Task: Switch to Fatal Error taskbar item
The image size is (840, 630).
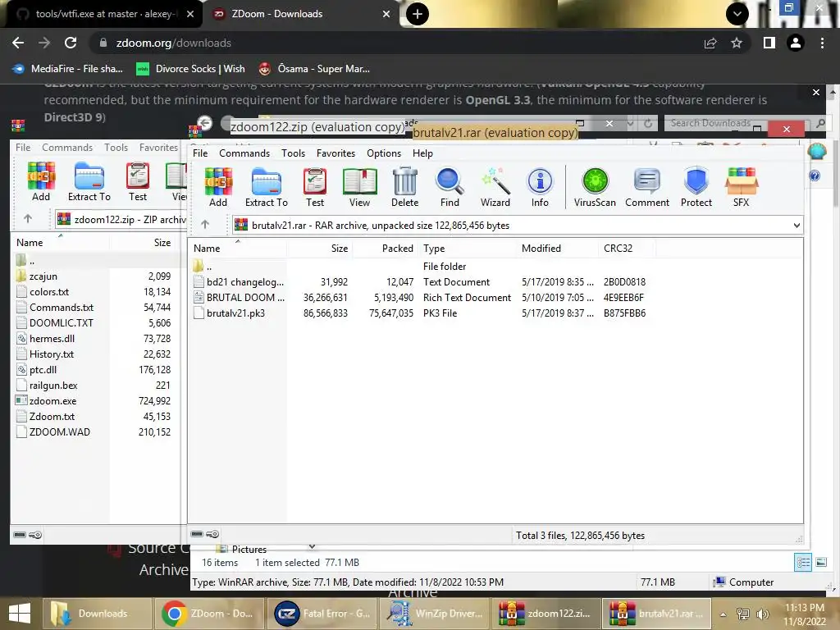Action: (322, 614)
